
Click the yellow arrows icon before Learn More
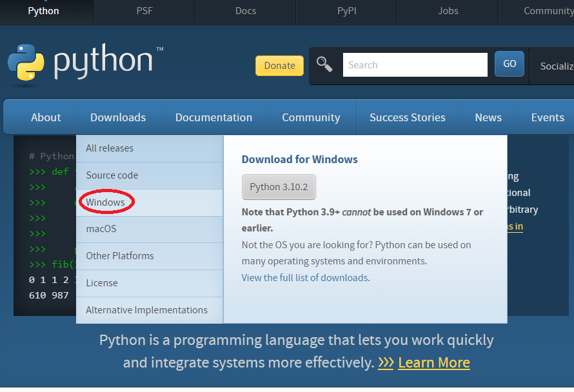(x=386, y=363)
